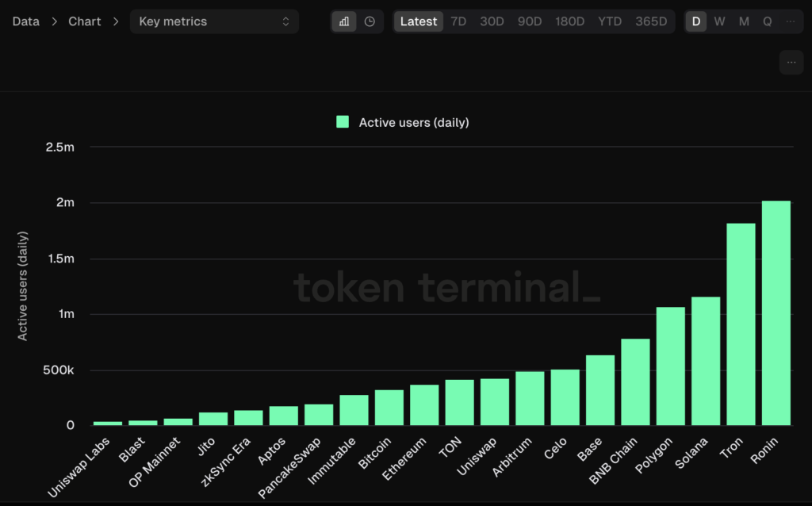Set granularity to weekly (W)
Screen dimensions: 812x506
719,21
